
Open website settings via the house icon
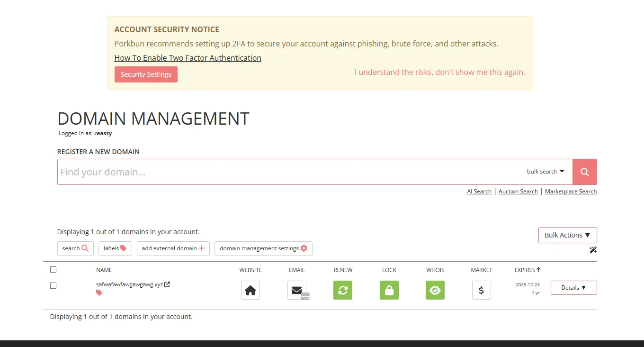(250, 290)
